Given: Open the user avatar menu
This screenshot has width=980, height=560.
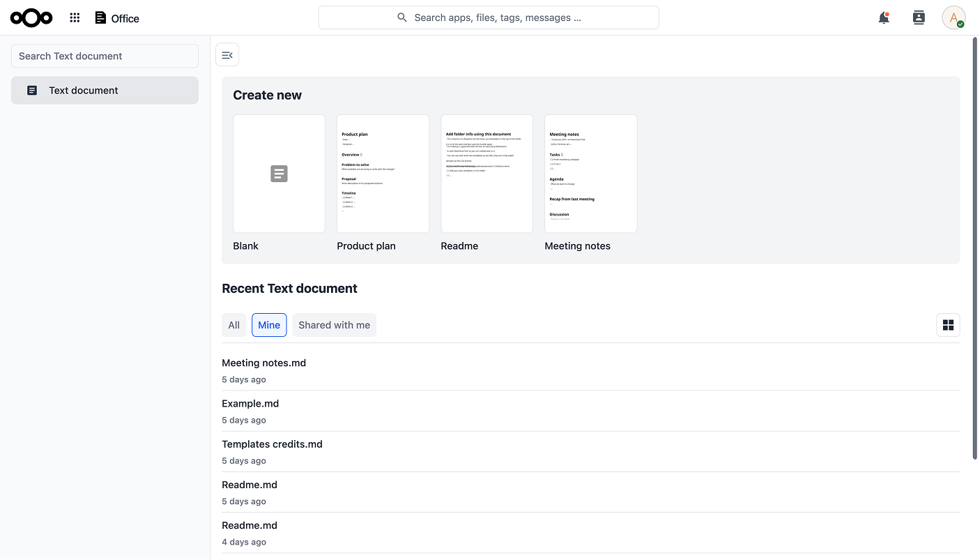Looking at the screenshot, I should [x=954, y=17].
